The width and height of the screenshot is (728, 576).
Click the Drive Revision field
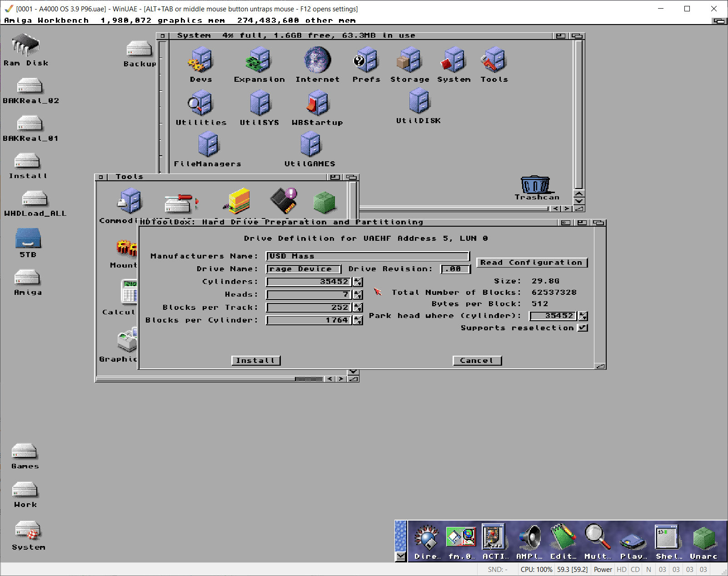[455, 269]
